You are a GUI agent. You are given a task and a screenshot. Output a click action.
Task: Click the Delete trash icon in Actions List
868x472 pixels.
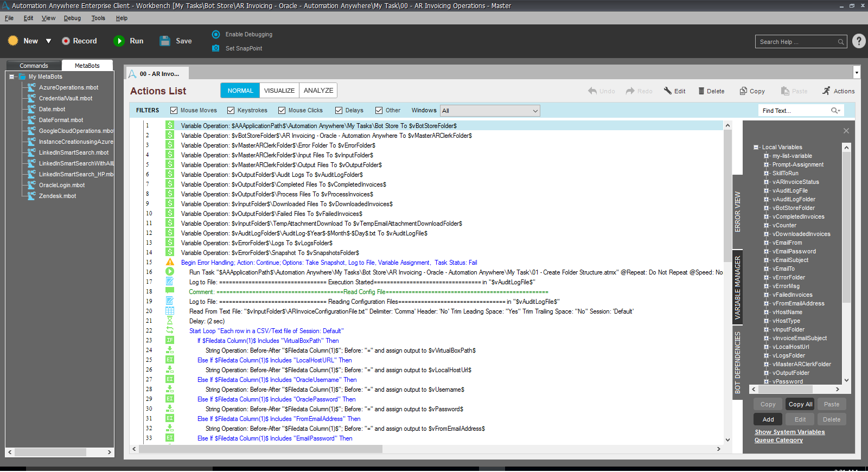pos(701,91)
